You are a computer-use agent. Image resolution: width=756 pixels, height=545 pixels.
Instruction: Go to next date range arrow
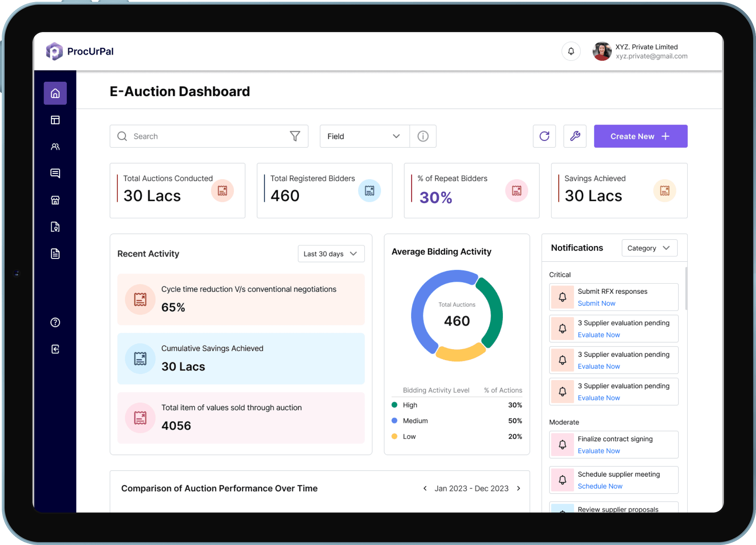pyautogui.click(x=519, y=488)
